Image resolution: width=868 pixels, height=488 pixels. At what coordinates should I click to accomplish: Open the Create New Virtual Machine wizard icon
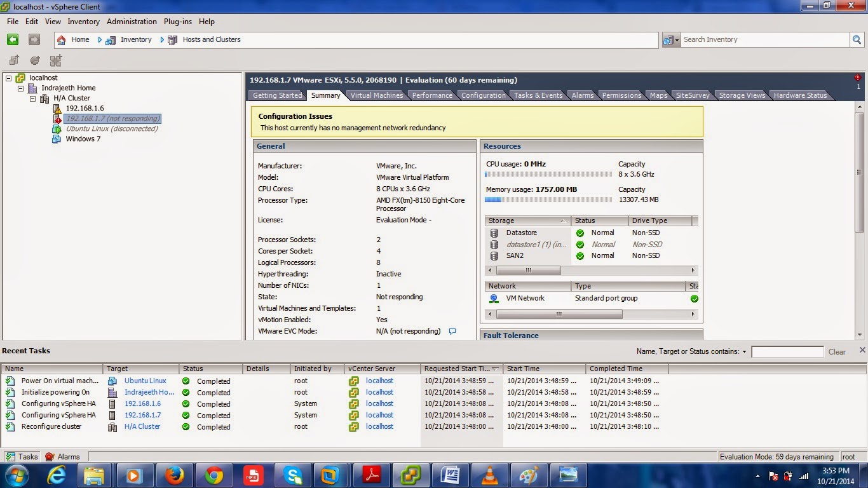[13, 60]
